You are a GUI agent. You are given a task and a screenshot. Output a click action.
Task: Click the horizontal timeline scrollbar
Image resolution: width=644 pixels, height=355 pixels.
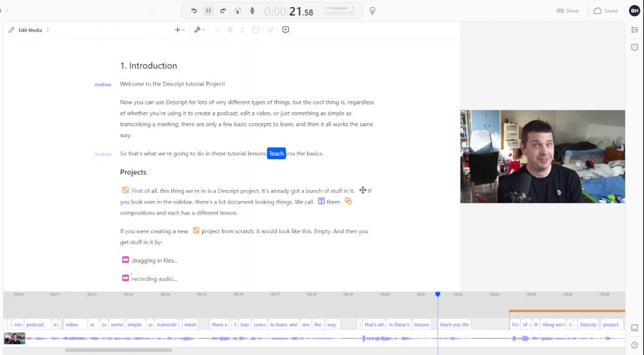(118, 350)
